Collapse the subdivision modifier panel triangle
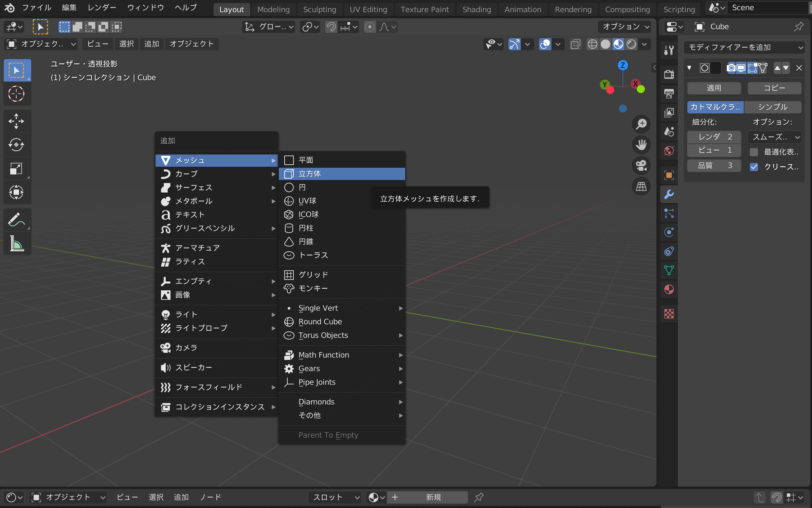Screen dimensions: 812x508 coord(689,68)
